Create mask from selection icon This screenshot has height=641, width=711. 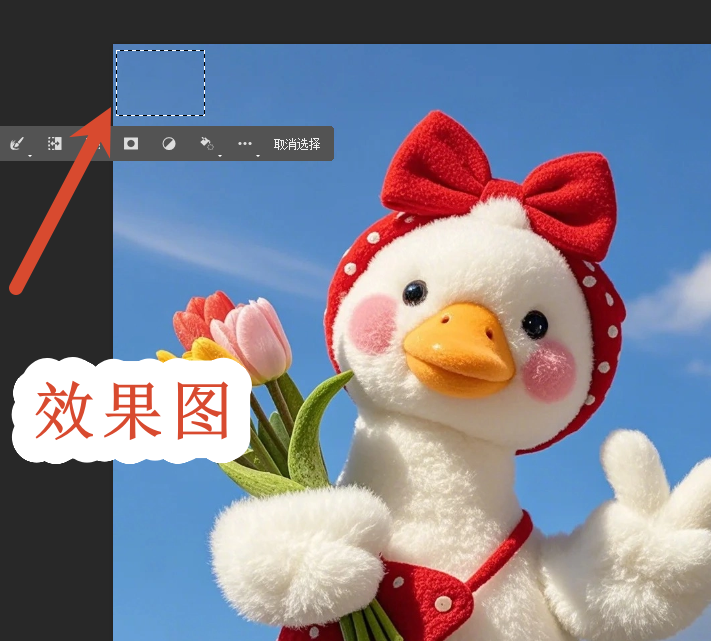coord(131,144)
